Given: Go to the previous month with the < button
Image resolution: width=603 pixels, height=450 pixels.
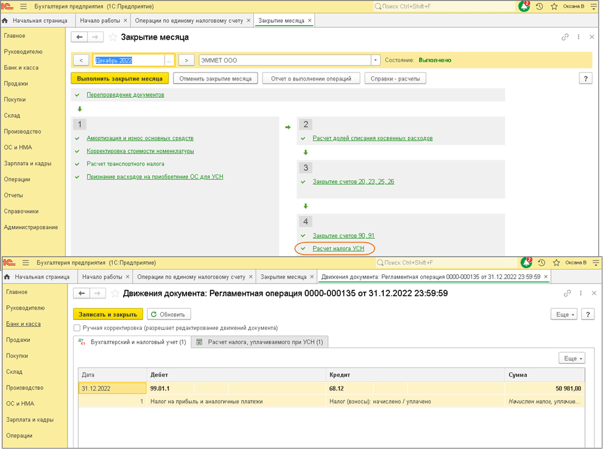Looking at the screenshot, I should coord(82,60).
